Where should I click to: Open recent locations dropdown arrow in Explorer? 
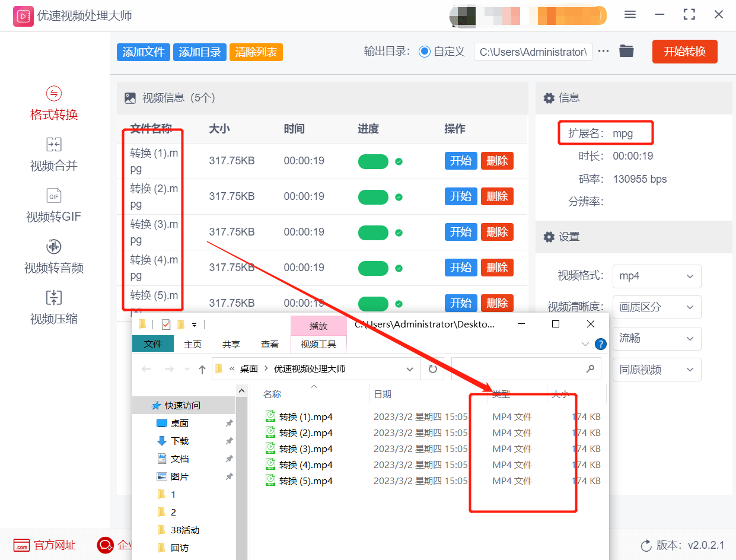187,369
